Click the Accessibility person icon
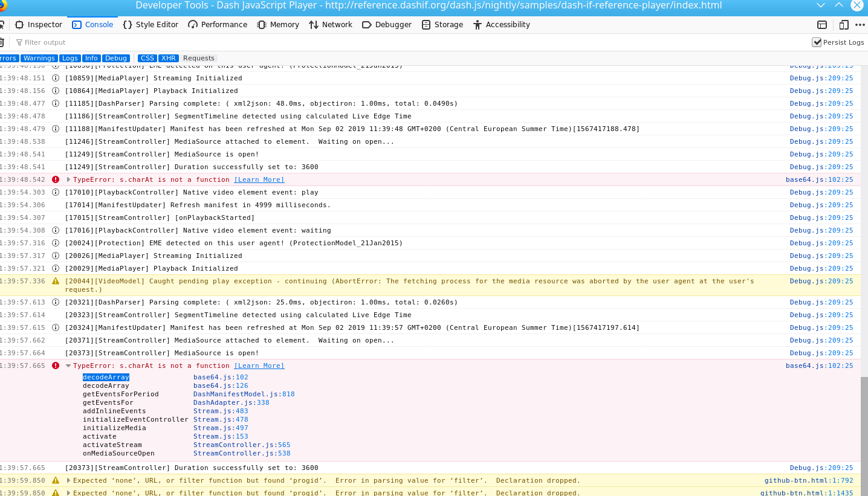868x496 pixels. tap(478, 25)
